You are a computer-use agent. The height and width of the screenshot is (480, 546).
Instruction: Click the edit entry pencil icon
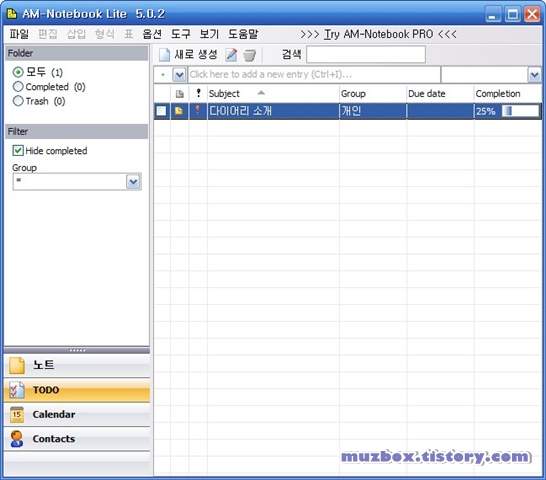(231, 55)
